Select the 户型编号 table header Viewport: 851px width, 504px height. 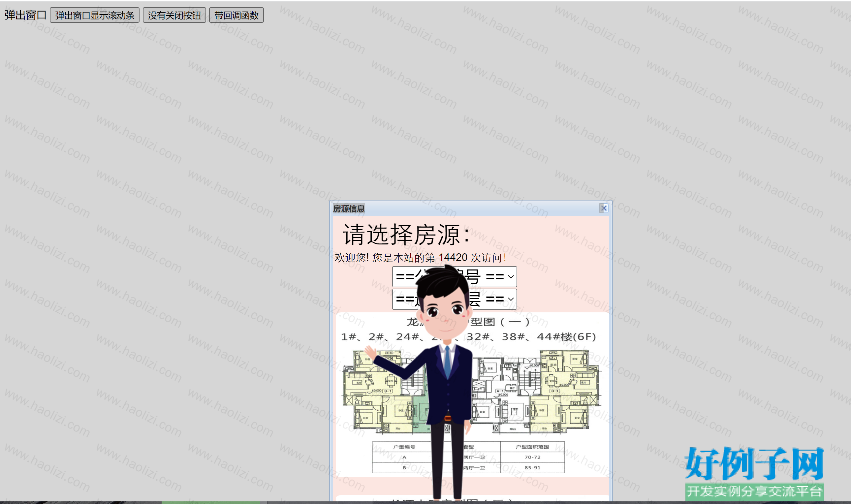pyautogui.click(x=404, y=447)
